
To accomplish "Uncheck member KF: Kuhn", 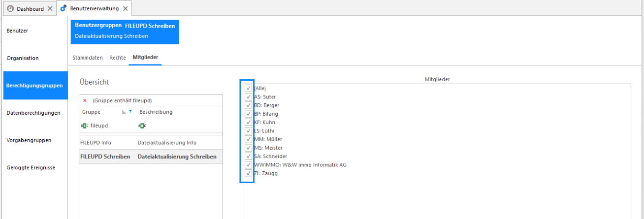I will [x=248, y=122].
